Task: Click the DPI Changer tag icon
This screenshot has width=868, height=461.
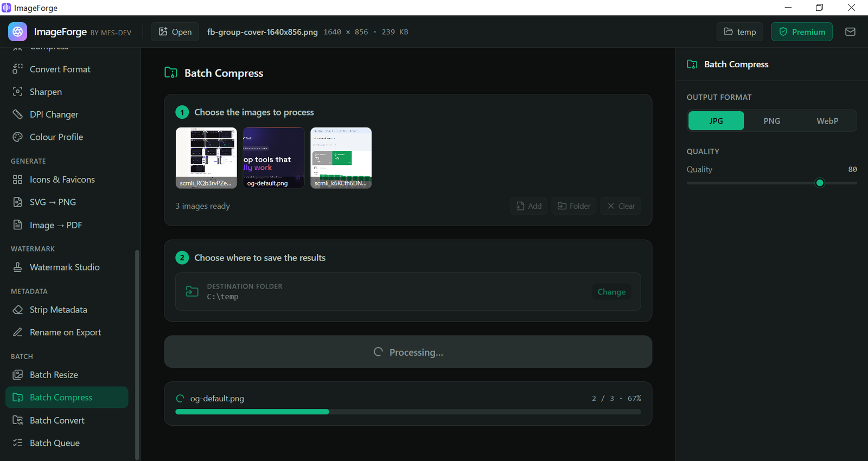Action: [18, 114]
